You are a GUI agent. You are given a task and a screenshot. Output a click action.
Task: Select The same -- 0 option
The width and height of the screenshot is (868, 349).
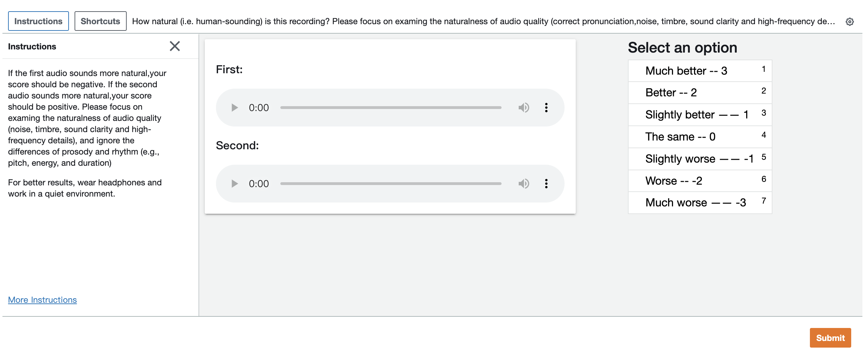coord(700,137)
